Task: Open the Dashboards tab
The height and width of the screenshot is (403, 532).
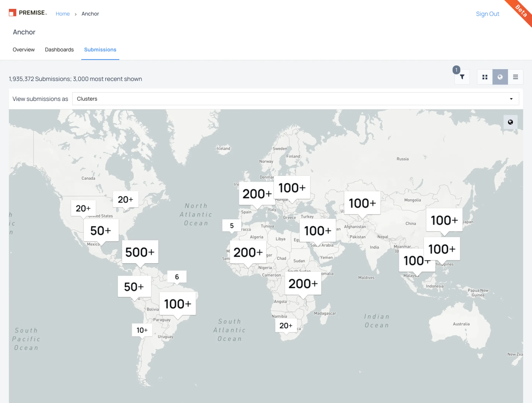Action: [x=59, y=50]
